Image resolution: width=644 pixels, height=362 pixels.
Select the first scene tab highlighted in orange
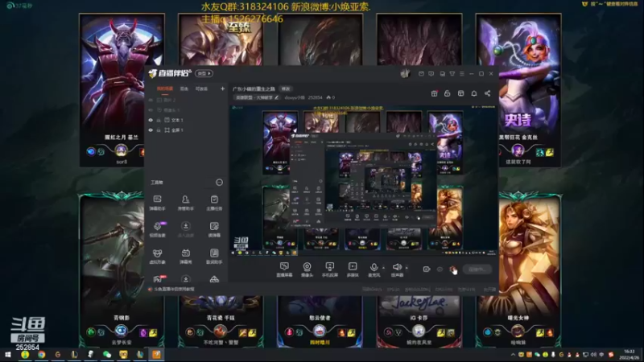[x=165, y=88]
